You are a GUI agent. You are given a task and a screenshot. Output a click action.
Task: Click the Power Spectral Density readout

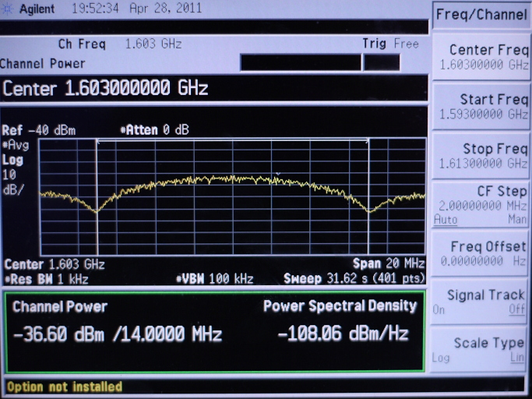pos(343,335)
